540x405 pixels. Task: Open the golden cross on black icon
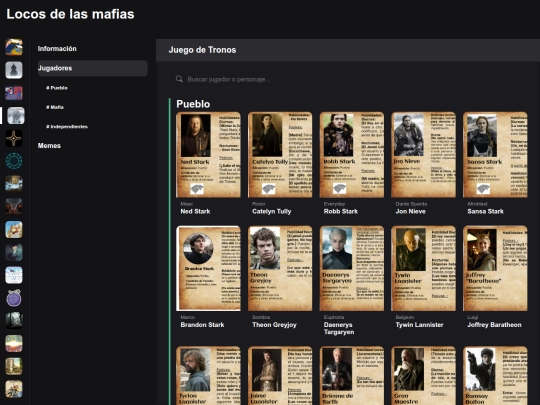pos(14,138)
